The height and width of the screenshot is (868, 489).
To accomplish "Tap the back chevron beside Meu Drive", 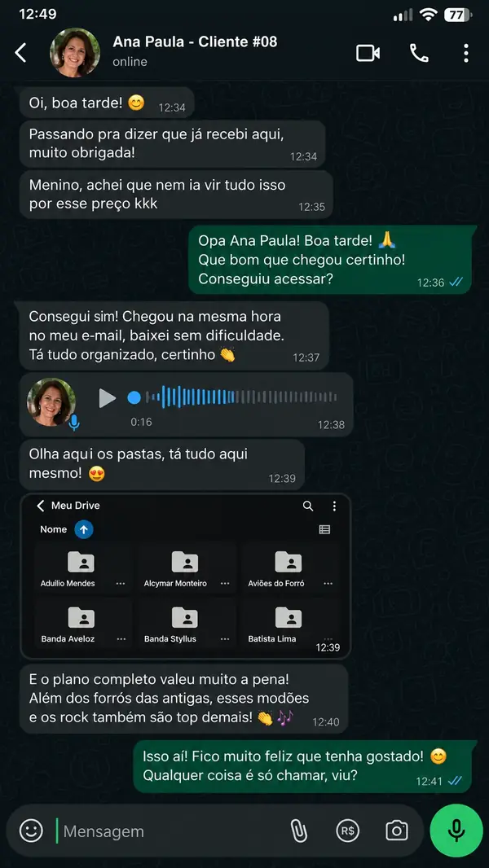I will click(40, 506).
